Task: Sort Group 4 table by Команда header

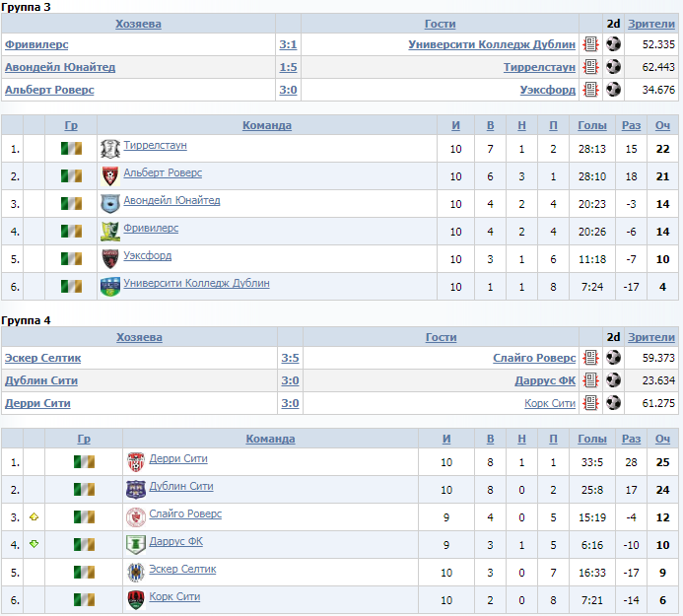Action: pyautogui.click(x=270, y=440)
